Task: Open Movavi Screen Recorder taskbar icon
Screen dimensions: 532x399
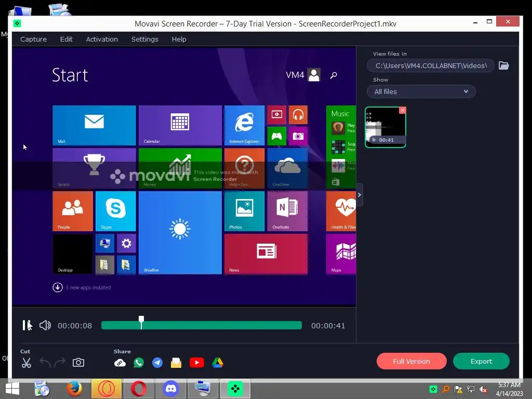Action: (235, 389)
